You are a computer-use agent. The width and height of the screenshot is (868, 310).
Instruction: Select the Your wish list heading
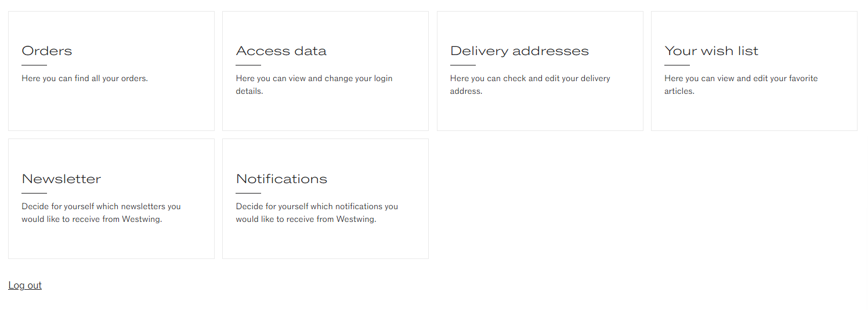(711, 51)
